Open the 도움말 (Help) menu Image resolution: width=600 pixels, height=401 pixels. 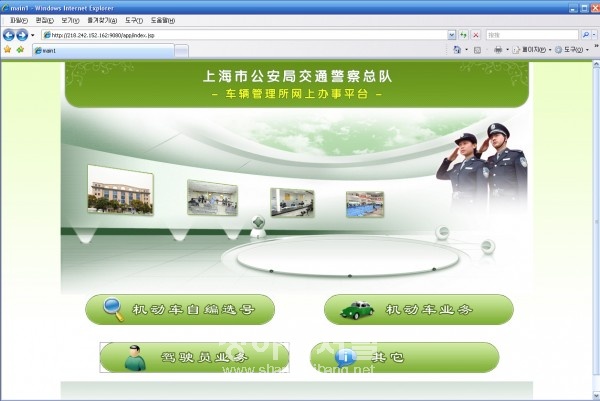coord(163,20)
